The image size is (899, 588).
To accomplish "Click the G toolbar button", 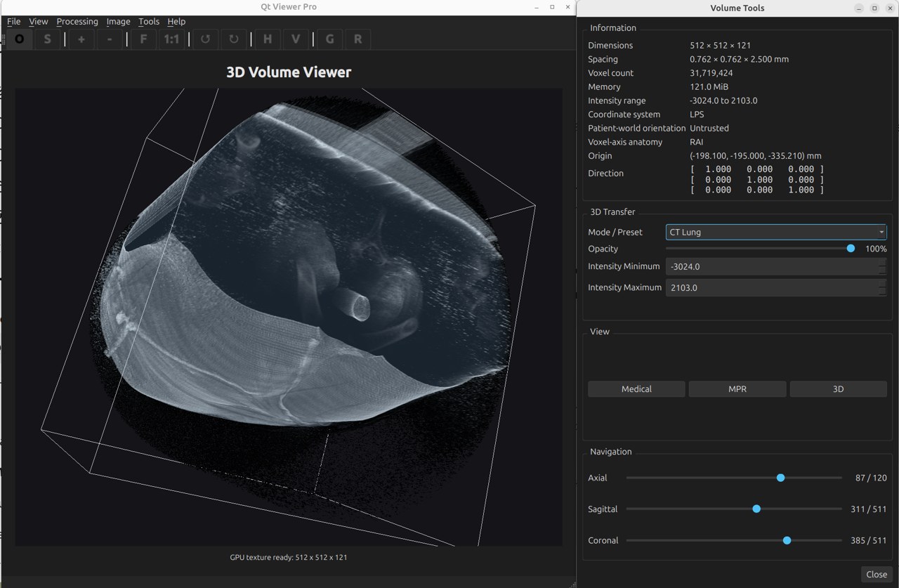I will tap(330, 39).
